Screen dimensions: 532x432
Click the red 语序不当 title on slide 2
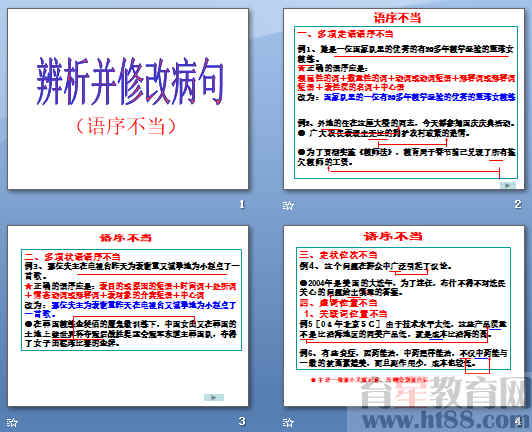click(397, 18)
